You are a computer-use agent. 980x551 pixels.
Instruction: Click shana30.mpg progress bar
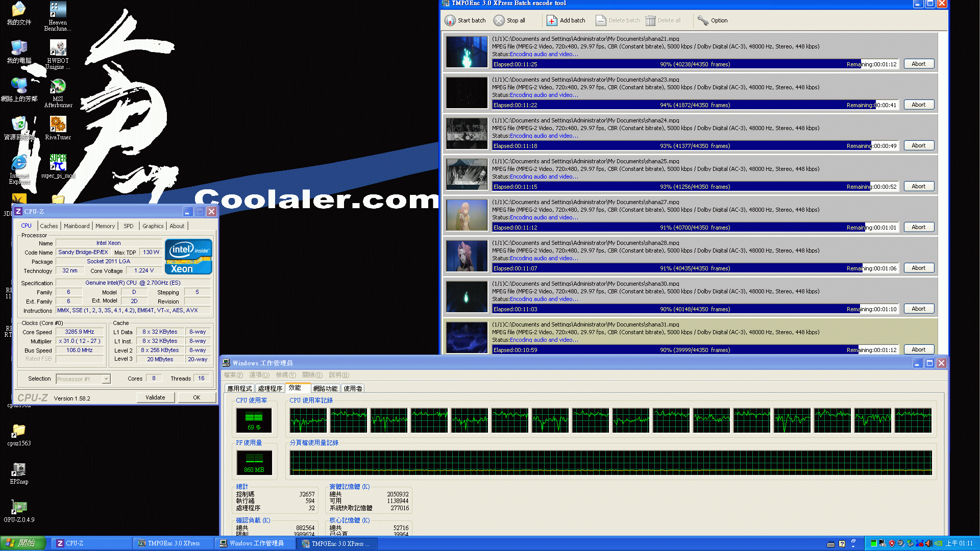[x=695, y=309]
